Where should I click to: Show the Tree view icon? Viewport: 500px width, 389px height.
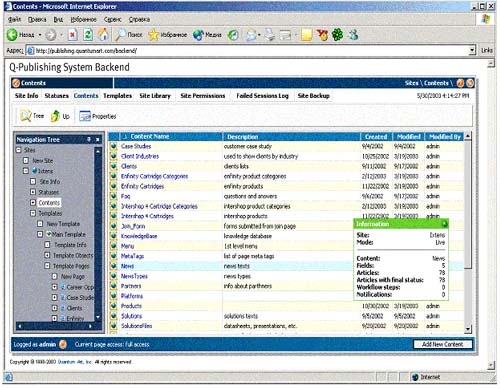coord(26,116)
